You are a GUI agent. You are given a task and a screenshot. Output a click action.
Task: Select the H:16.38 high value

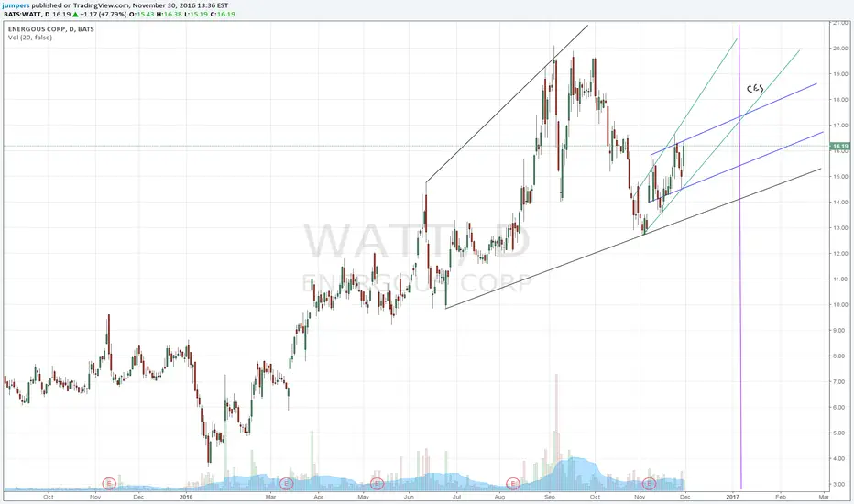pos(169,14)
